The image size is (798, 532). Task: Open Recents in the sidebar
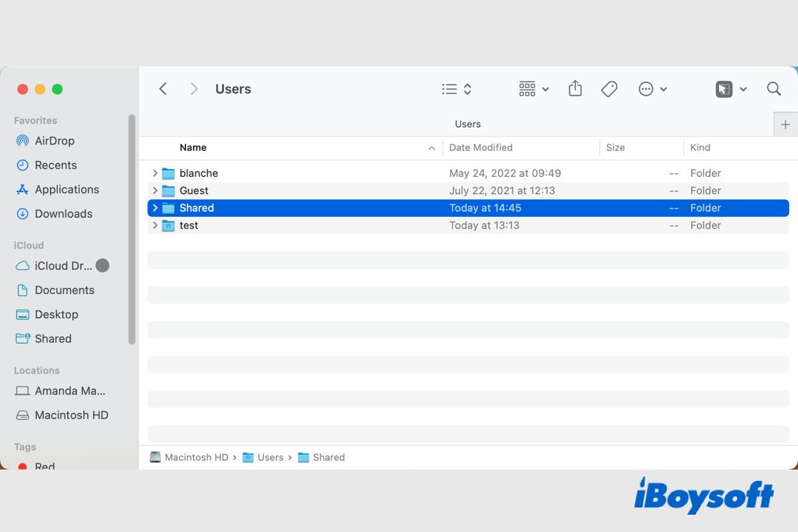coord(47,165)
